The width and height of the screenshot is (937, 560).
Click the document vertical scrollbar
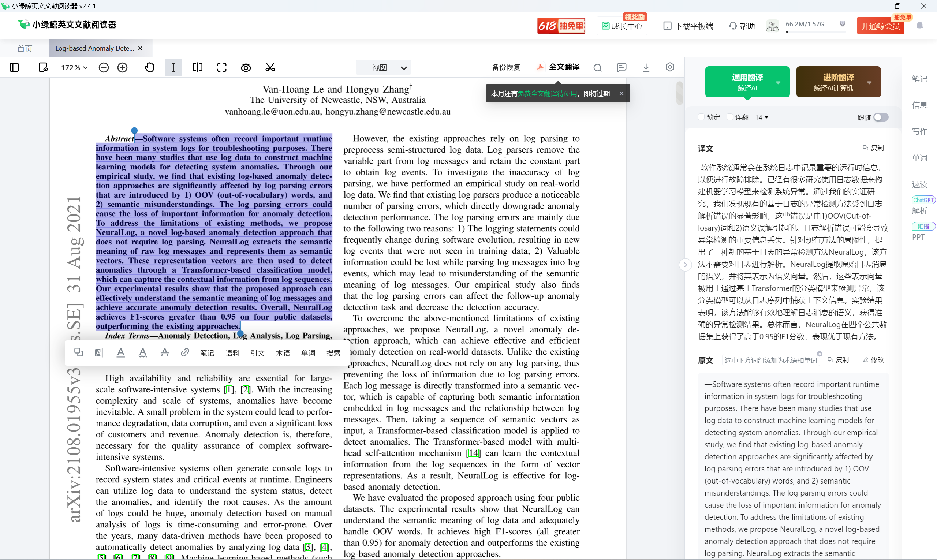pos(679,93)
